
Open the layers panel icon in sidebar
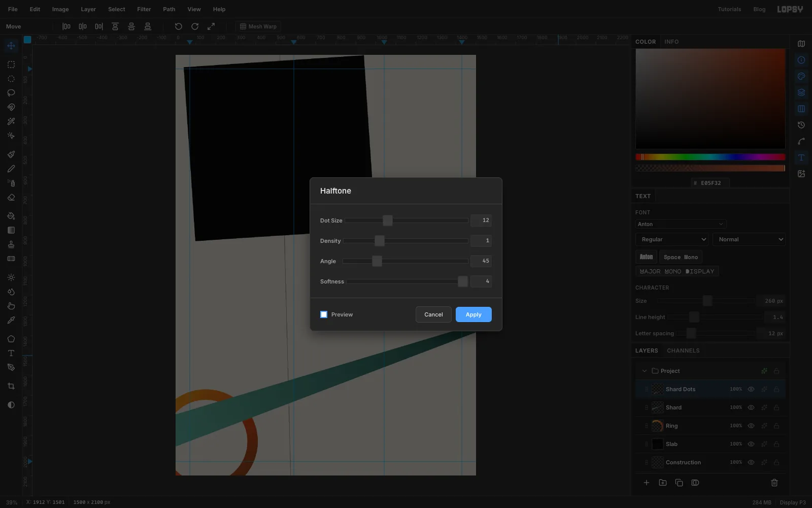click(x=801, y=92)
